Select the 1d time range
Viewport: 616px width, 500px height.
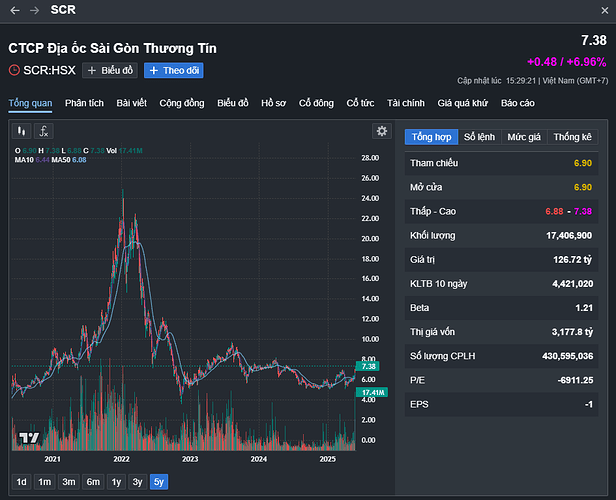21,481
